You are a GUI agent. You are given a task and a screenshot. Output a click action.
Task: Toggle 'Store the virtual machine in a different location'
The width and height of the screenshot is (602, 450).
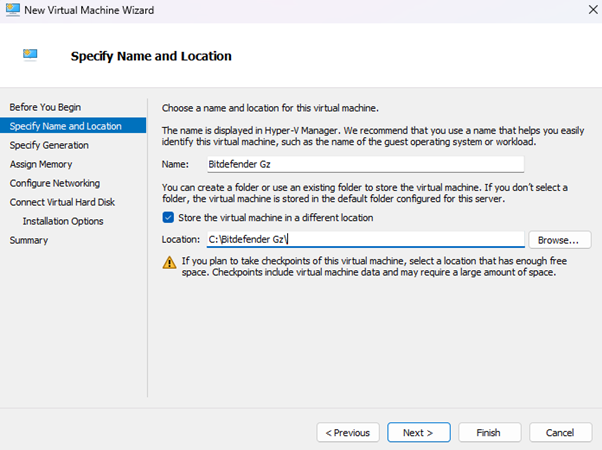pos(167,217)
